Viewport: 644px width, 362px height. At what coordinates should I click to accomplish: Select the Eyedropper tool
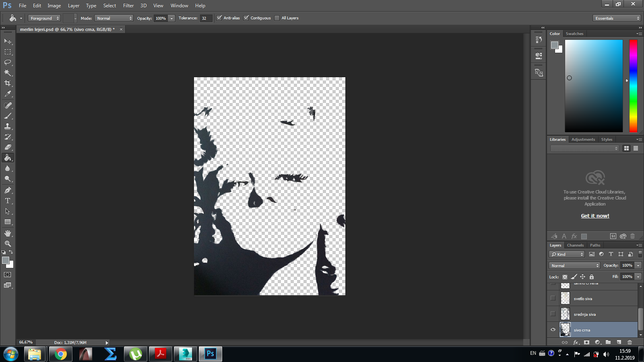click(8, 94)
